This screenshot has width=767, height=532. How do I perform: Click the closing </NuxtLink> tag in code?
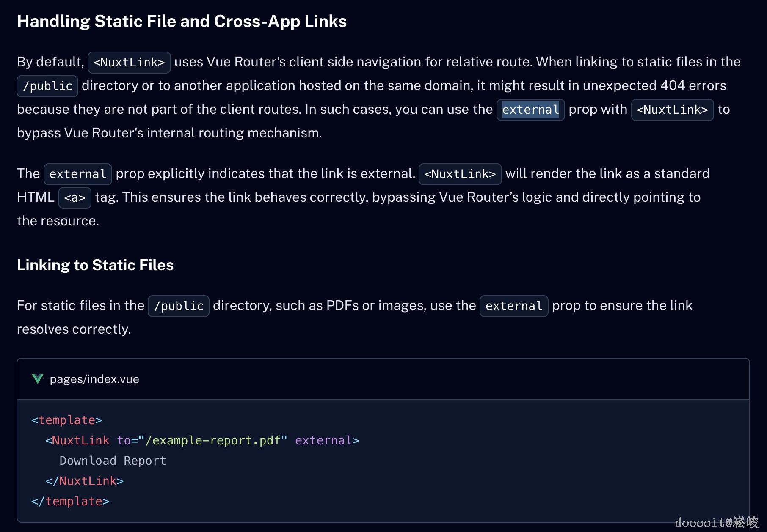85,481
